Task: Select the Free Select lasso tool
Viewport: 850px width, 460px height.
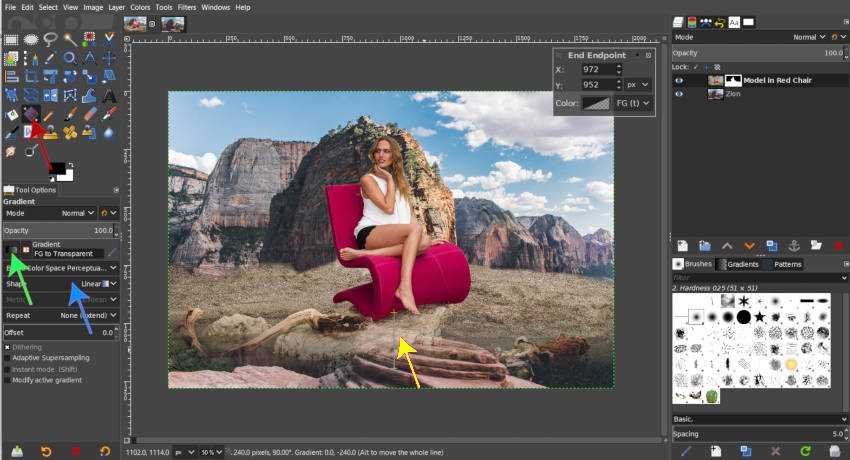Action: (x=49, y=40)
